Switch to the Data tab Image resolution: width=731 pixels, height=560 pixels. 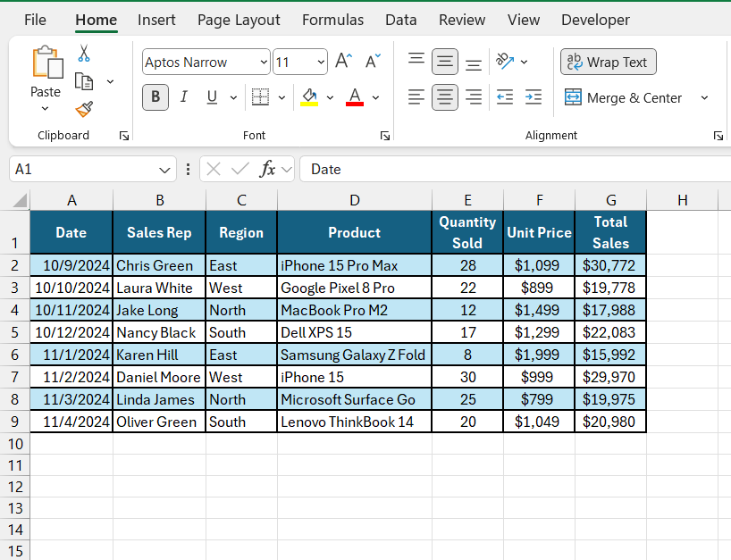[401, 20]
